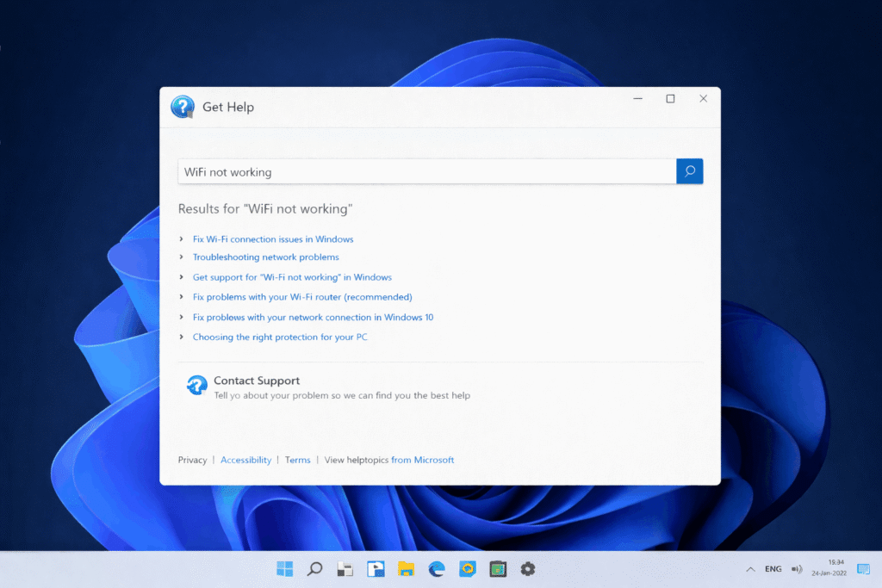
Task: Expand the hidden system tray icons chevron
Action: click(x=750, y=569)
